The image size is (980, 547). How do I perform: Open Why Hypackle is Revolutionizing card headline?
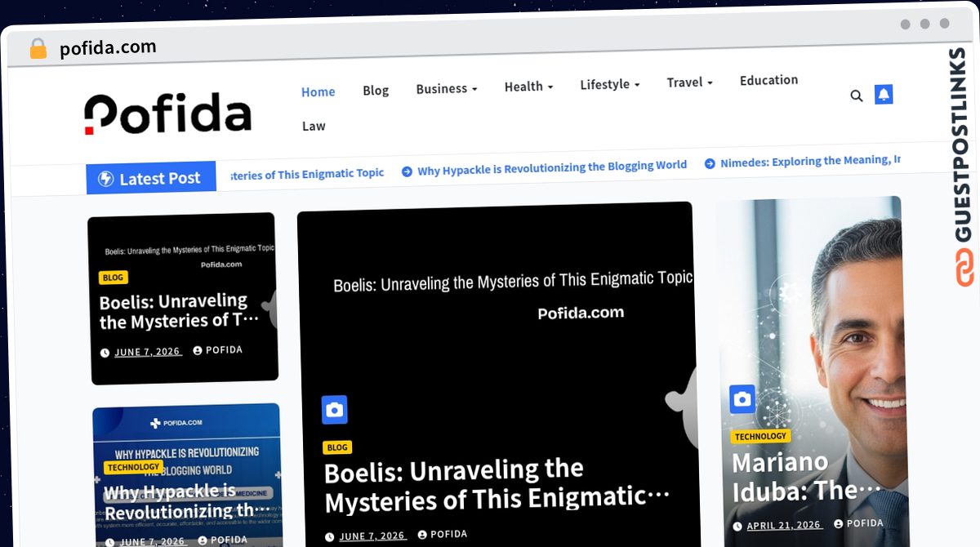(x=187, y=502)
